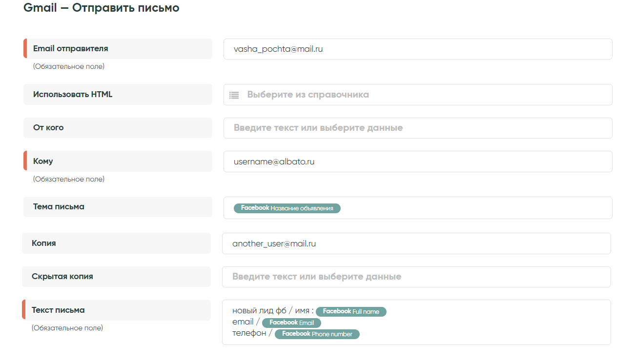Click the Кому field label
Screen dimensions: 633x364
point(43,161)
